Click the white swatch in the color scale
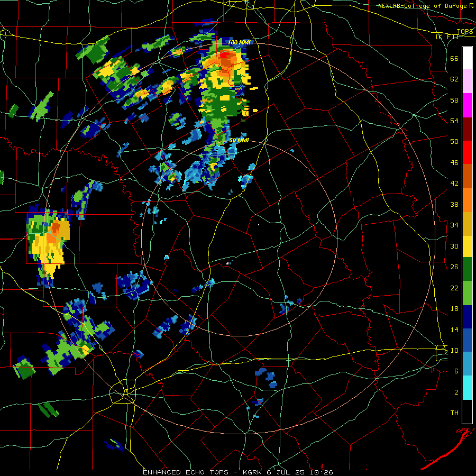Viewport: 476px width, 476px height. [x=467, y=58]
